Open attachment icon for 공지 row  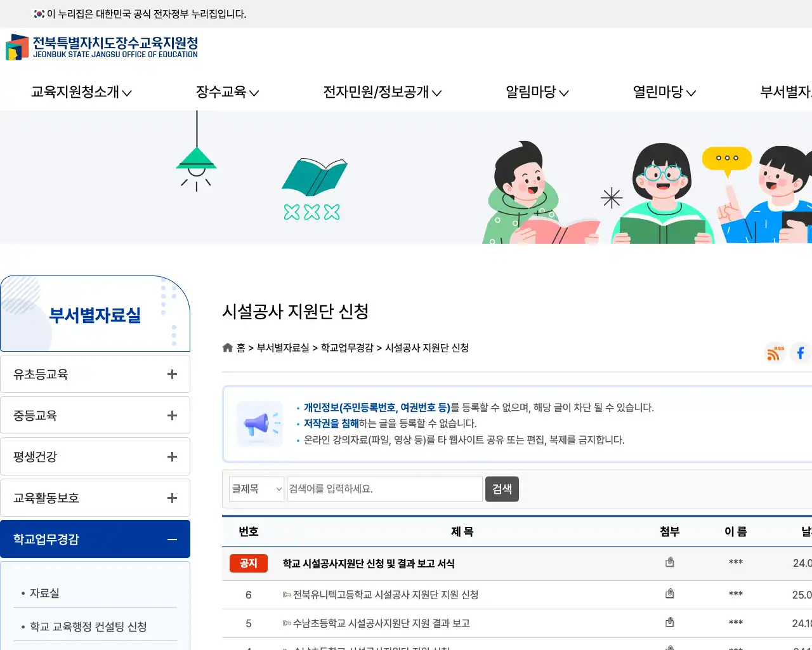(x=669, y=562)
